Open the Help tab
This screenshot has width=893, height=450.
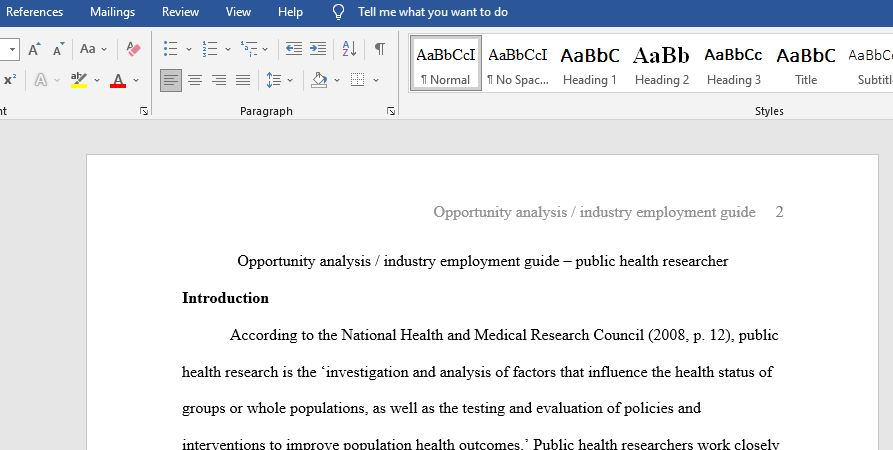(290, 12)
